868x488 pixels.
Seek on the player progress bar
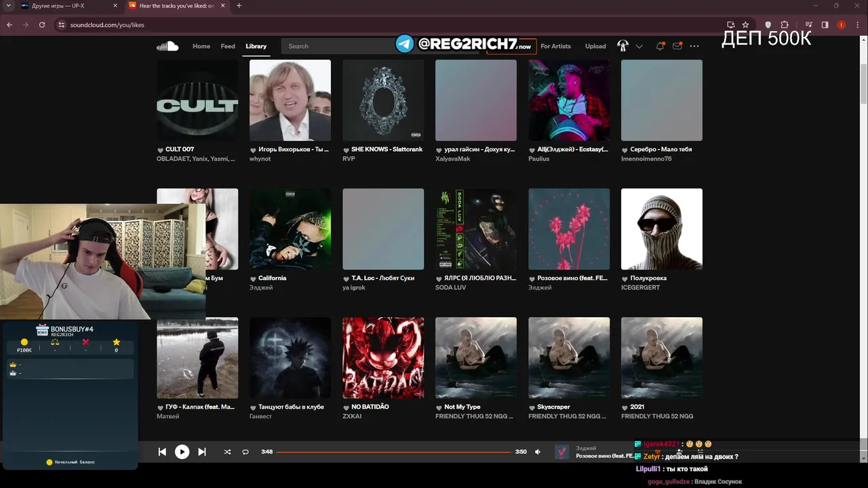[x=393, y=452]
